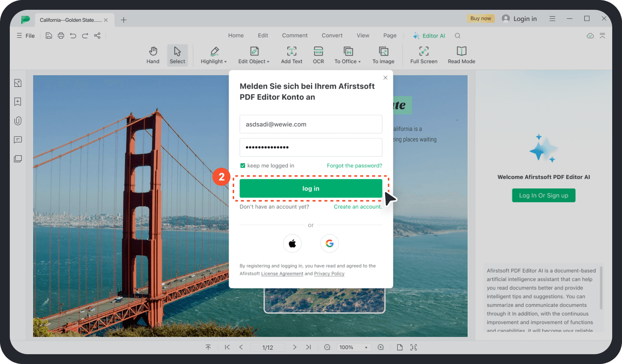Click the green log in button
The image size is (622, 364).
coord(311,188)
